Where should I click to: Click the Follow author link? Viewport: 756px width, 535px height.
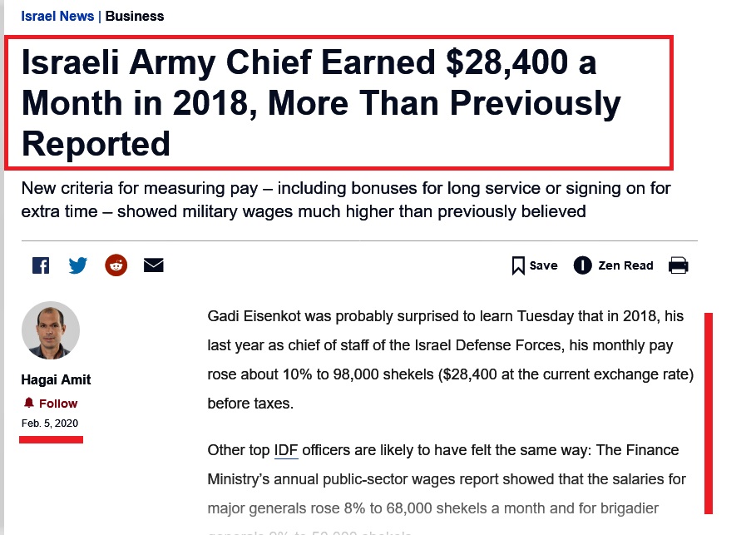click(x=58, y=404)
